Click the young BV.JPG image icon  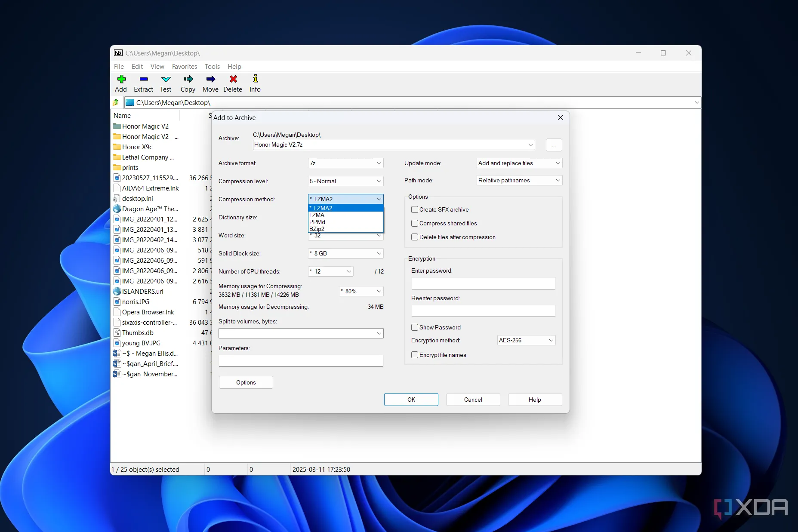click(x=117, y=343)
